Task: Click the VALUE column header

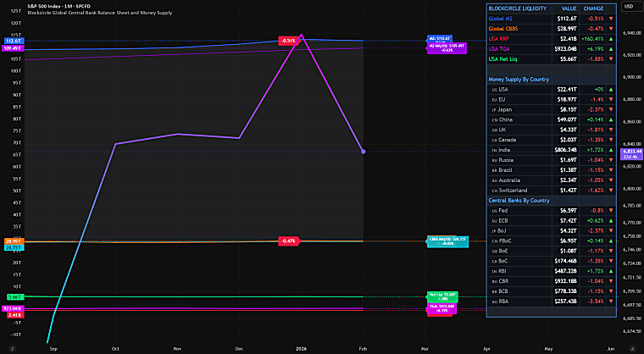Action: pos(569,8)
